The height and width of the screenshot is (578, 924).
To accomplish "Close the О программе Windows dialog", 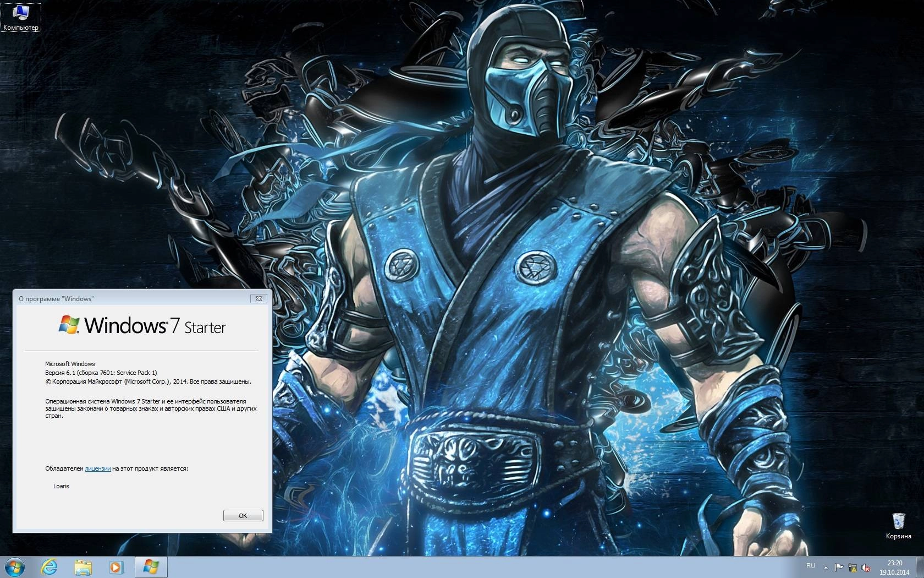I will pos(258,298).
